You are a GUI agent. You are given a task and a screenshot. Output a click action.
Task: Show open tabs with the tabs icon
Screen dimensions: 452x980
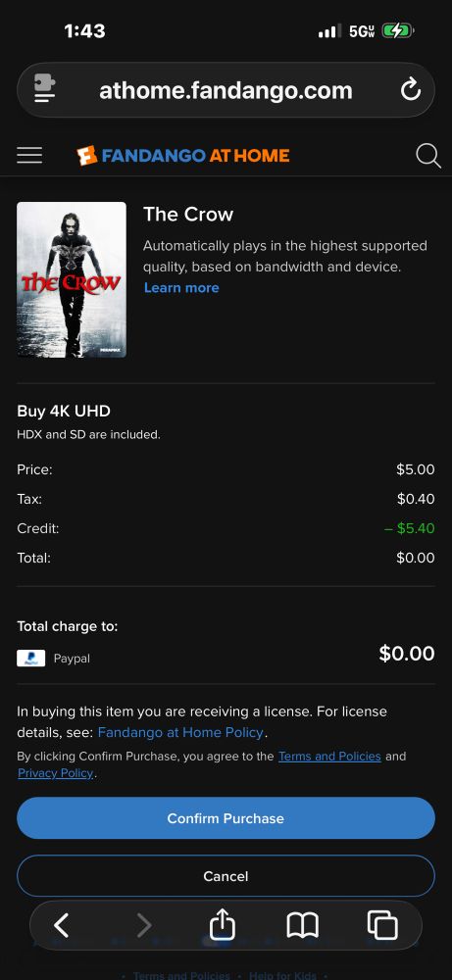[382, 925]
